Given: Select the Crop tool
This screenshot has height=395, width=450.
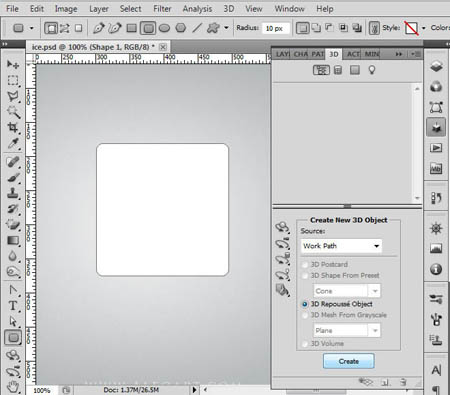Looking at the screenshot, I should pyautogui.click(x=13, y=127).
